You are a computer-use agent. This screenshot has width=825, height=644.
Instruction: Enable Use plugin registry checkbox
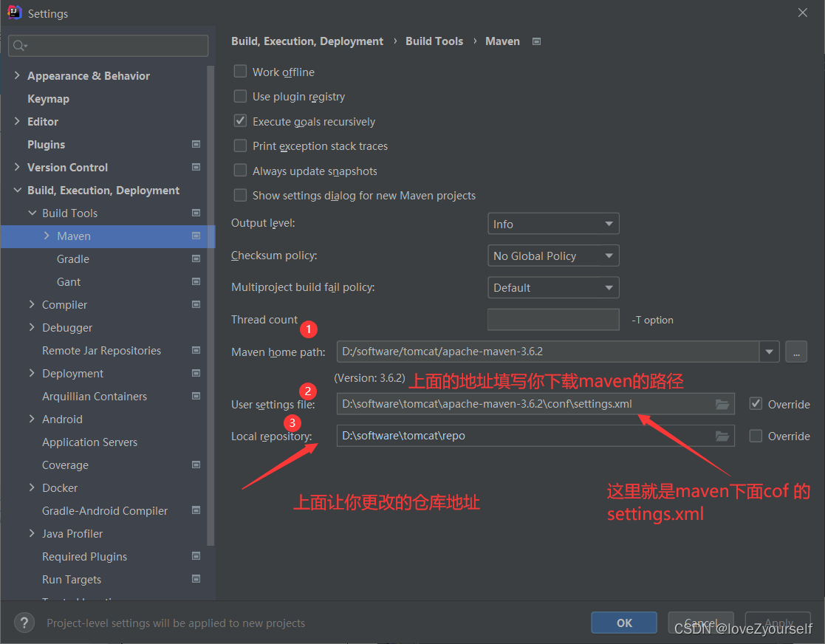click(241, 96)
